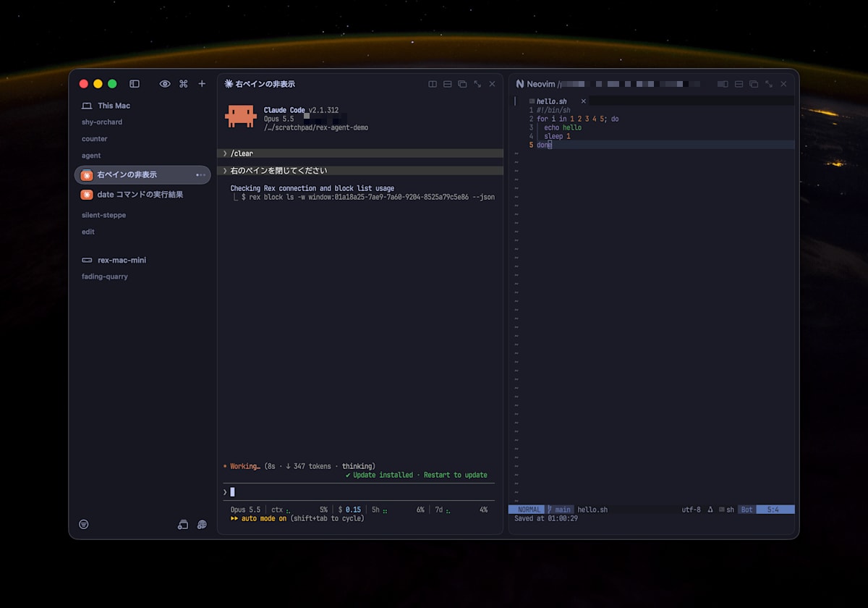
Task: Click the icon left of the globe in the sidebar footer
Action: 183,524
